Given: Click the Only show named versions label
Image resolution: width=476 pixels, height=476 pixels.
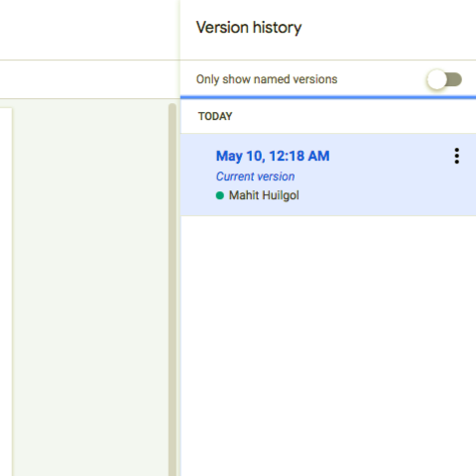Looking at the screenshot, I should point(267,79).
